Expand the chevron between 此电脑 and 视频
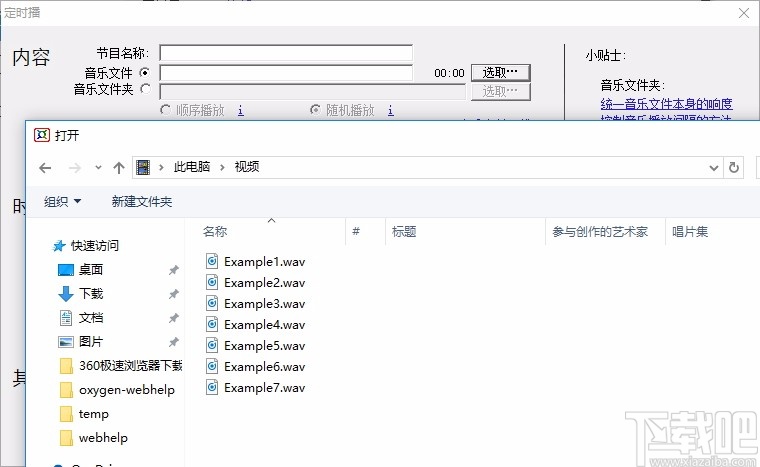Image resolution: width=760 pixels, height=467 pixels. (222, 167)
